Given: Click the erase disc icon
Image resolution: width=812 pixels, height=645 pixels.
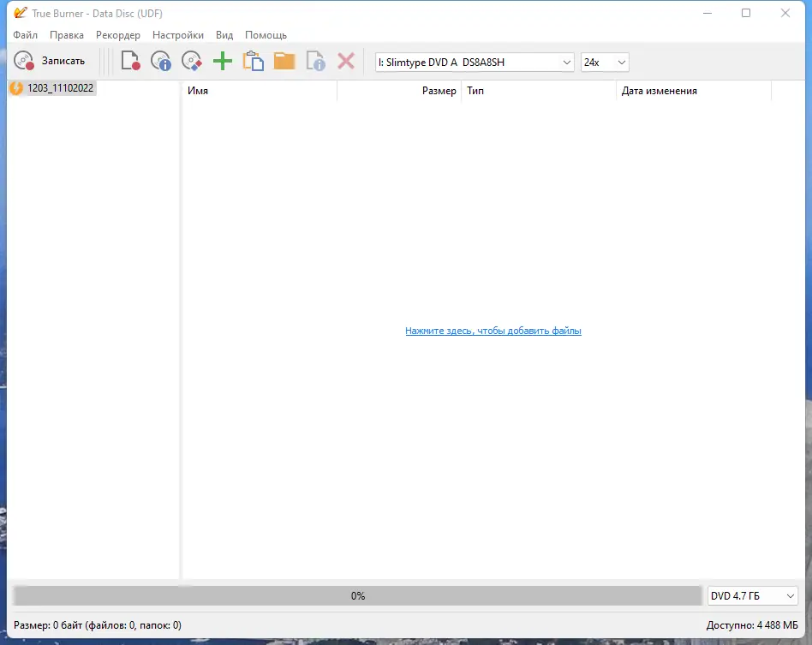Looking at the screenshot, I should pos(192,61).
